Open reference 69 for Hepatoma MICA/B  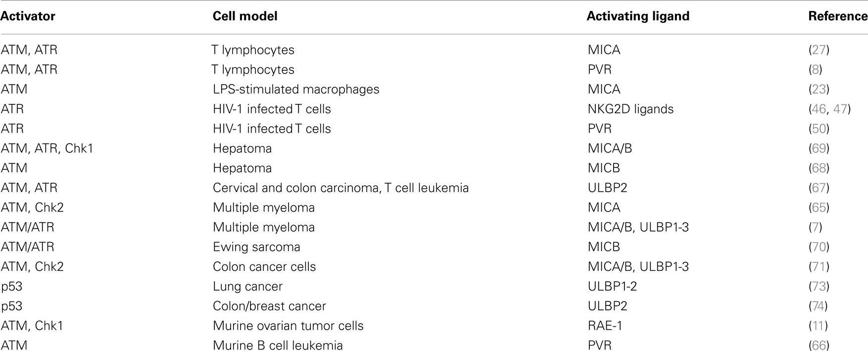[819, 149]
